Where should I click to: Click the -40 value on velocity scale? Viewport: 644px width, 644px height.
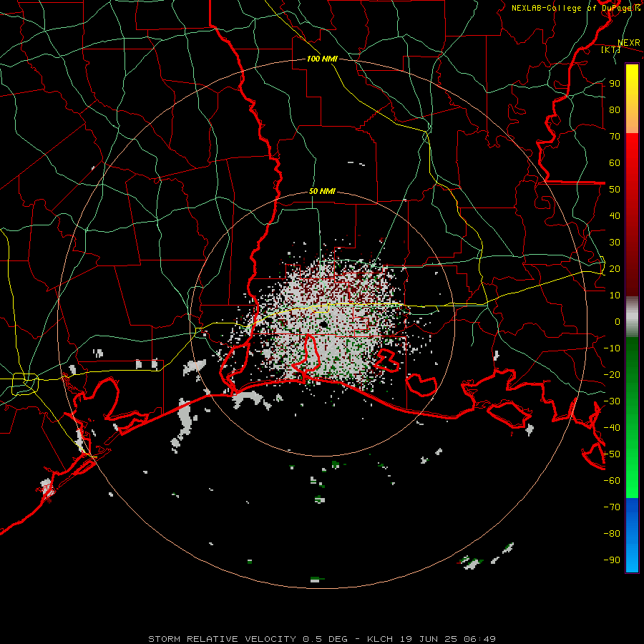(612, 428)
